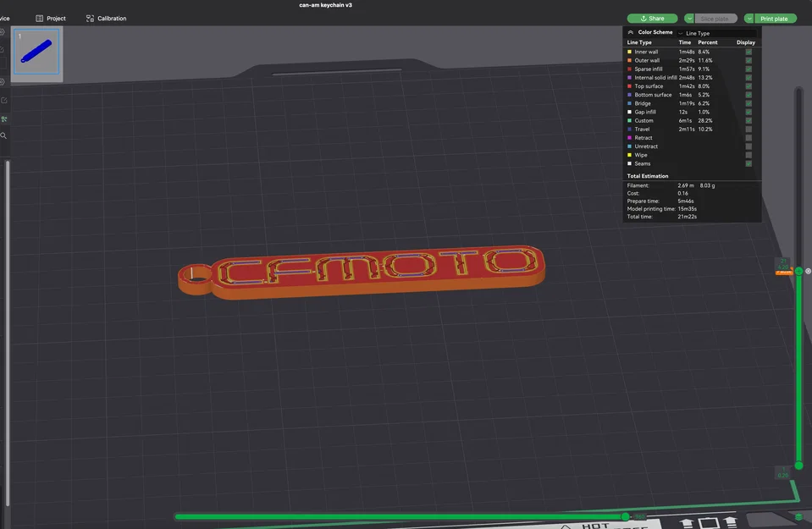812x529 pixels.
Task: Open the Project tab
Action: coord(51,18)
